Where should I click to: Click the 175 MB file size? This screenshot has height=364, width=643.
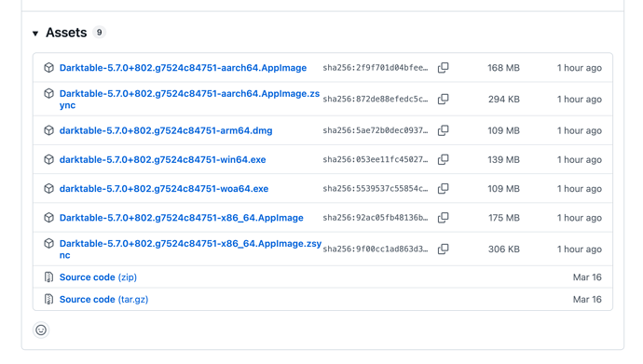[x=504, y=218]
